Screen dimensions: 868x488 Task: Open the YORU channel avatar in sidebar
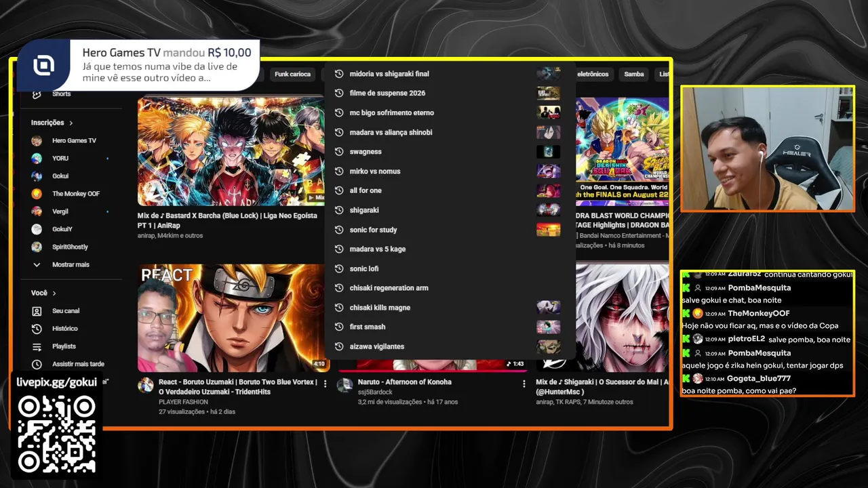[37, 158]
